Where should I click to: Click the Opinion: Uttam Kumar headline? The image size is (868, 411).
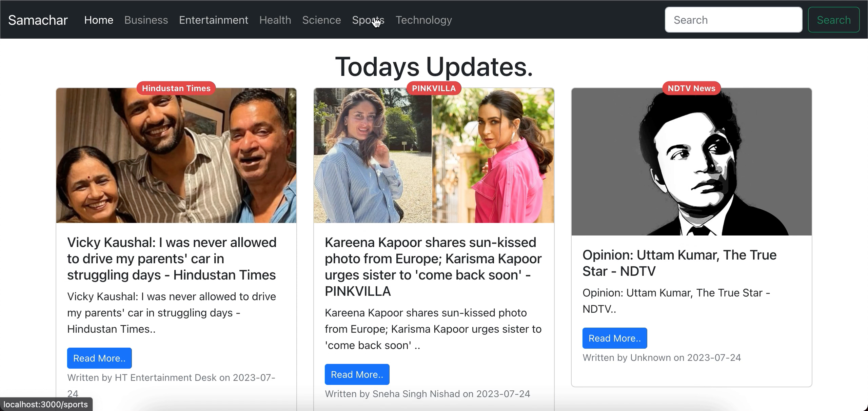(679, 263)
